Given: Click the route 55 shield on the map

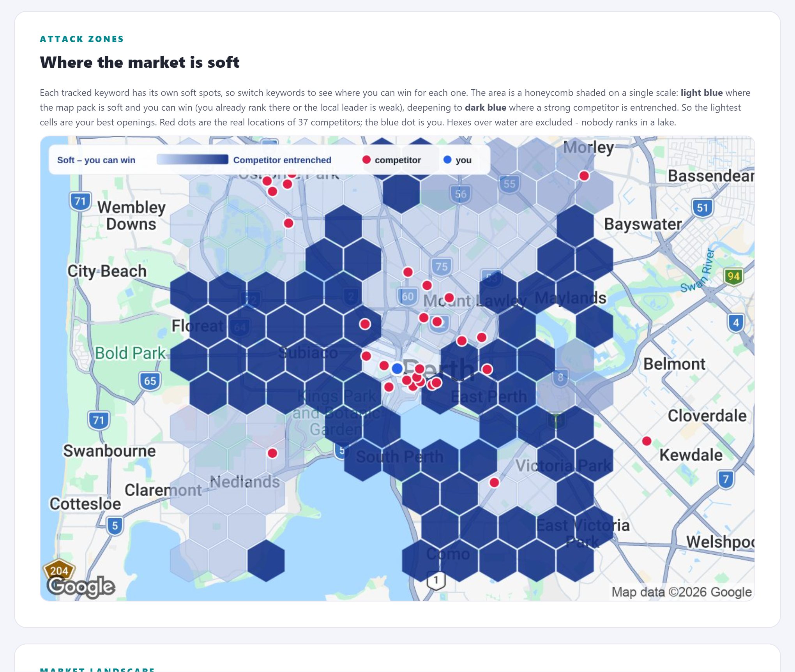Looking at the screenshot, I should coord(509,184).
